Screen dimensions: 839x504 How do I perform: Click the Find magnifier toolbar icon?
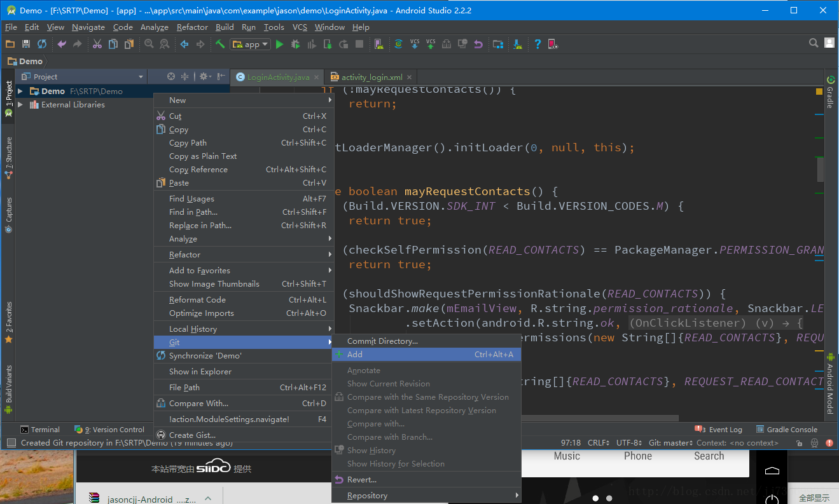click(x=149, y=44)
